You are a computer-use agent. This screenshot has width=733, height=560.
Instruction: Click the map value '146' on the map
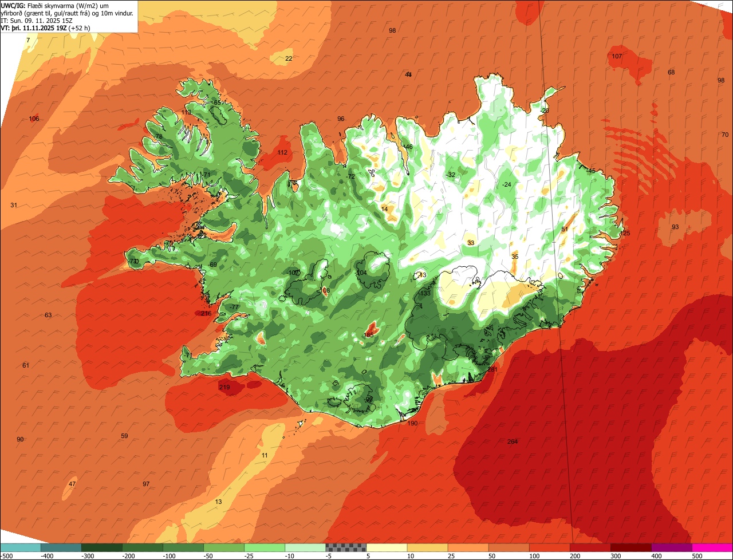click(x=407, y=147)
